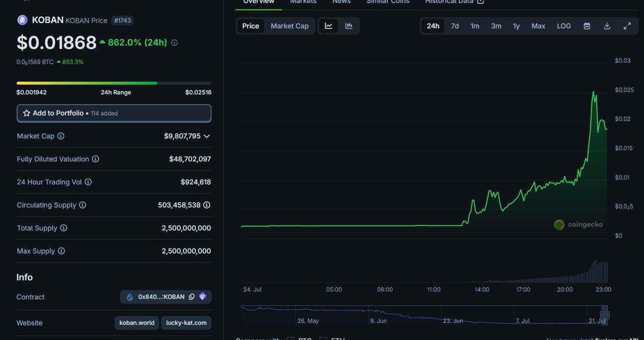The width and height of the screenshot is (644, 340).
Task: Click the #1743 rank badge
Action: pos(123,20)
